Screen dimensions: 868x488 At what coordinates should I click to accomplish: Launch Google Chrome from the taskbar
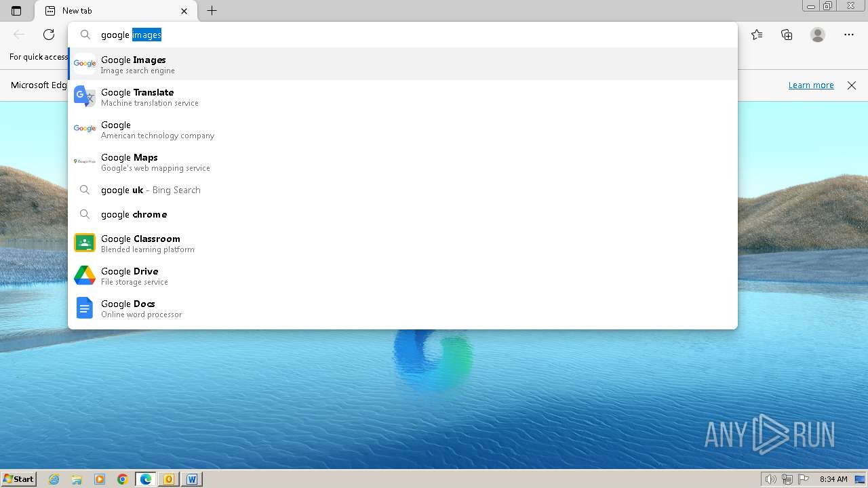(x=123, y=479)
